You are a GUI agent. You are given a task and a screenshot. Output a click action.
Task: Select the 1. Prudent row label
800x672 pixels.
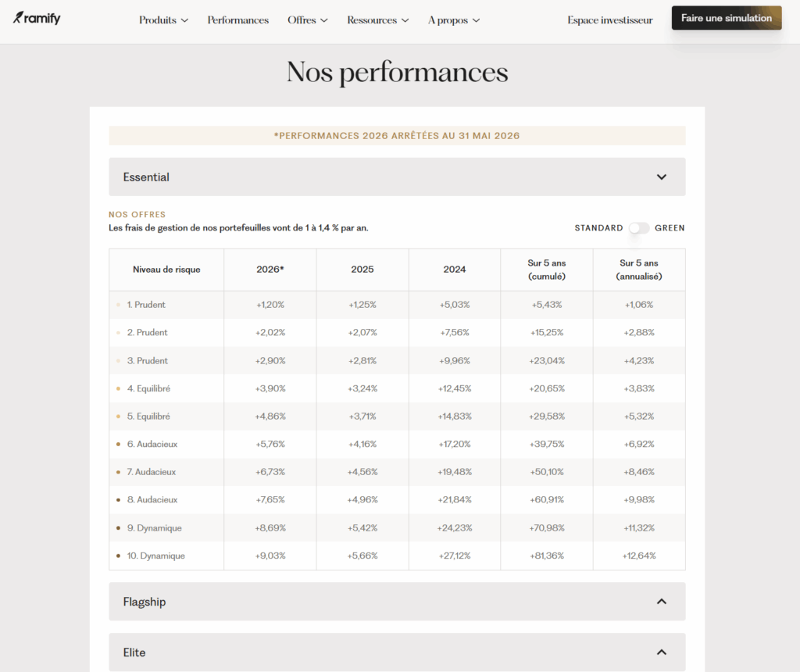[x=146, y=305]
